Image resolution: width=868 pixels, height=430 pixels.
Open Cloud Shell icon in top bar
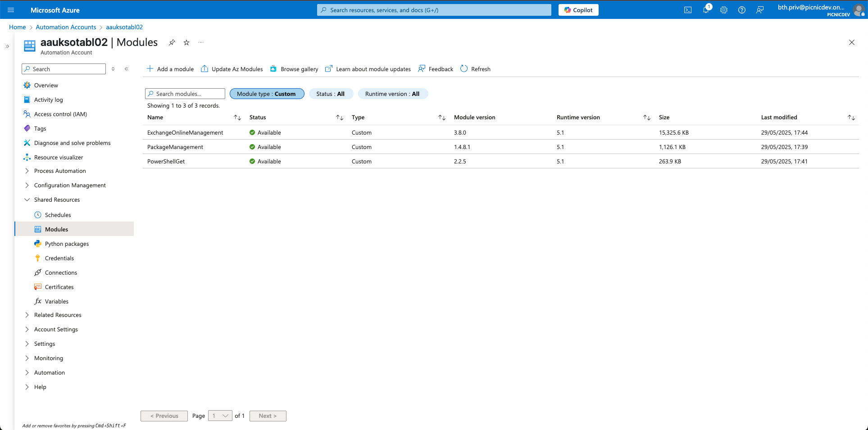pyautogui.click(x=688, y=10)
